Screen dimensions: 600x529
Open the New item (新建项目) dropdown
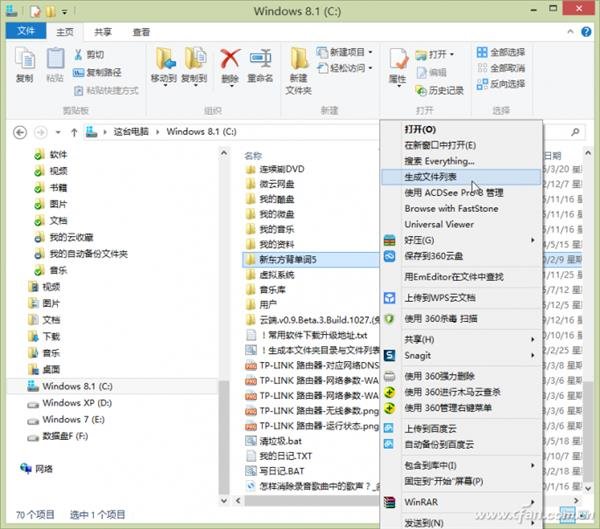345,52
